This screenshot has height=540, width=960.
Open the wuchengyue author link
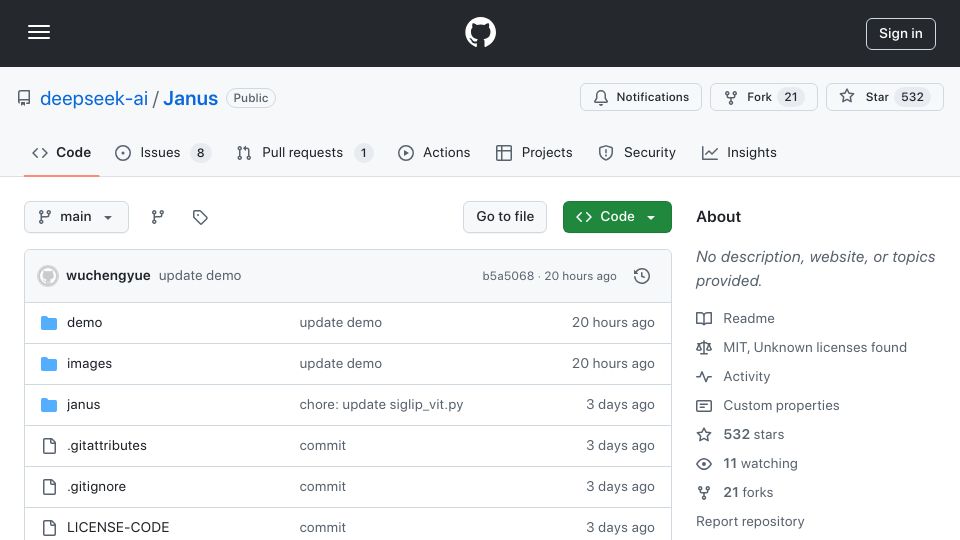click(x=108, y=276)
